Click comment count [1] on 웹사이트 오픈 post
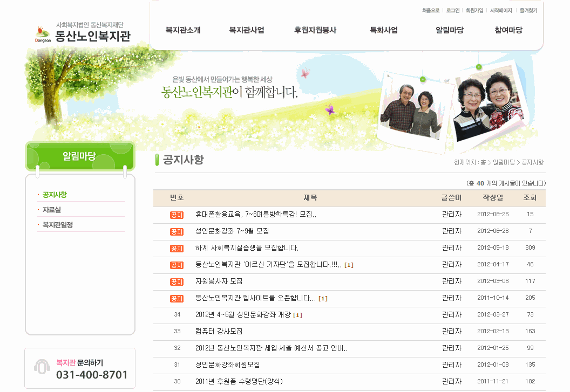The width and height of the screenshot is (570, 392). point(323,299)
